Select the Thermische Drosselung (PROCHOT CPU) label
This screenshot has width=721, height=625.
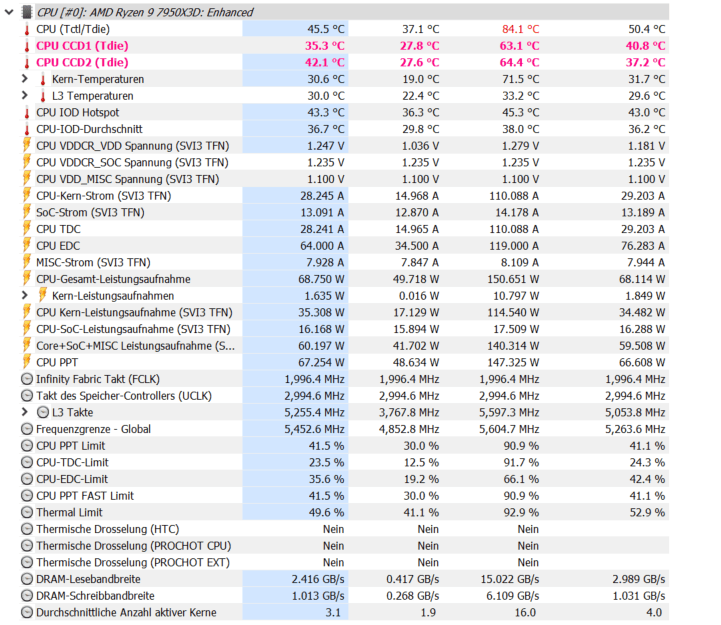click(x=134, y=546)
